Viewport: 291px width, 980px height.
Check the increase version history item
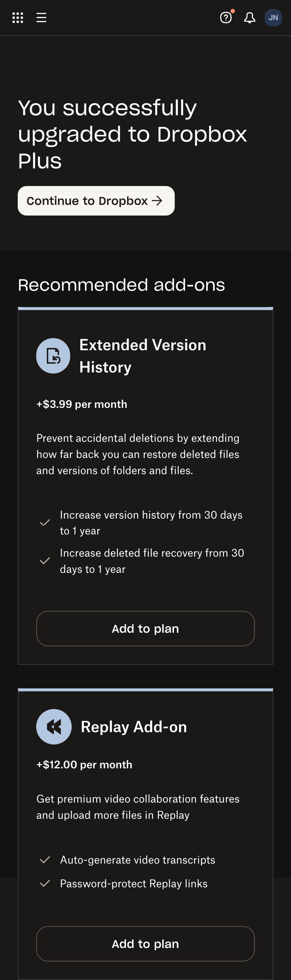(44, 523)
